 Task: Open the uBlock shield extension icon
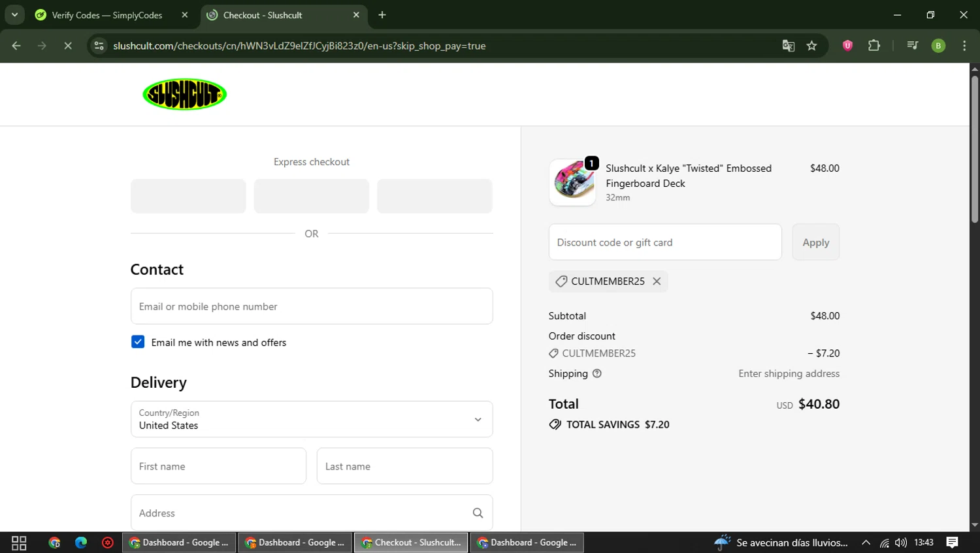pyautogui.click(x=847, y=46)
